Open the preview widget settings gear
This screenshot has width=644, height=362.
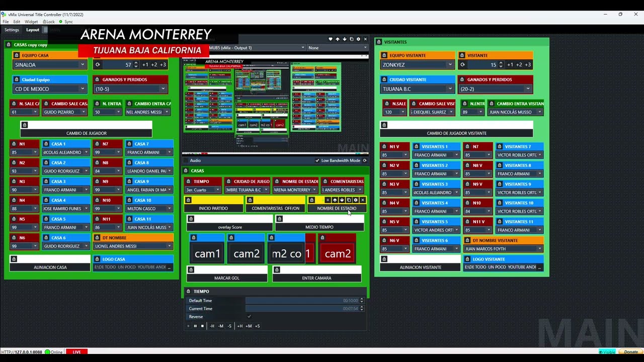pyautogui.click(x=358, y=39)
